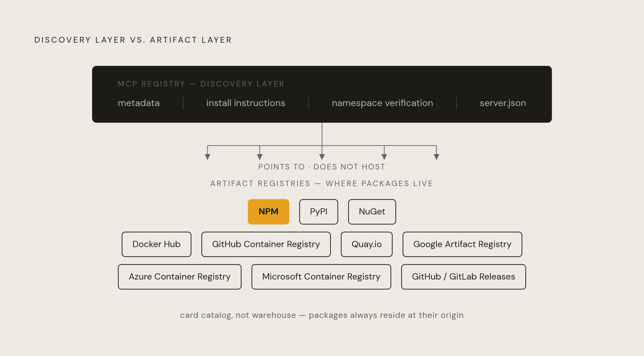Click the GitHub Container Registry box
The image size is (644, 356).
(x=266, y=244)
